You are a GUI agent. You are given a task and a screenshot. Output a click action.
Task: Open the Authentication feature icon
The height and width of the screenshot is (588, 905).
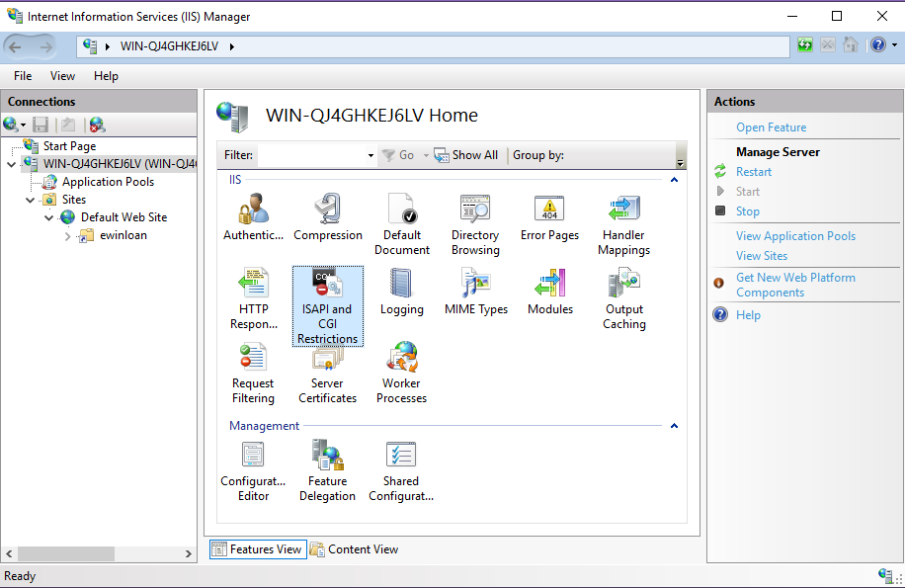click(253, 217)
